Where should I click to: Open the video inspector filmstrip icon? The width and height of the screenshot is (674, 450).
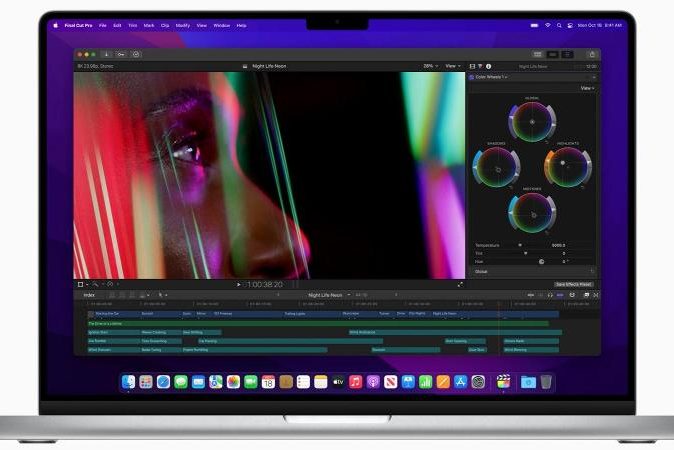coord(472,66)
